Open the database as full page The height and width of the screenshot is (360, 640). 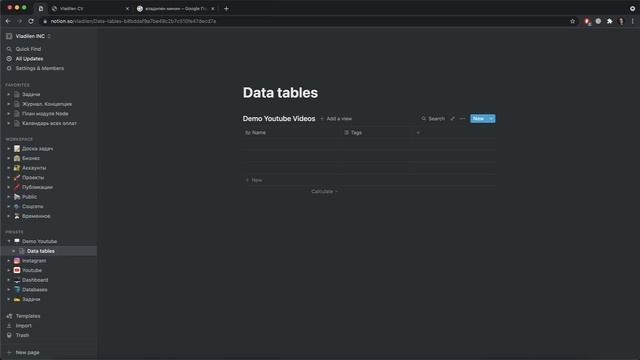(453, 119)
